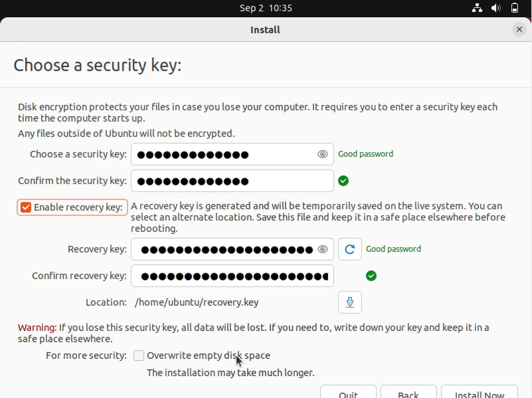This screenshot has width=532, height=398.
Task: Click the recovery.key location path
Action: pos(197,302)
